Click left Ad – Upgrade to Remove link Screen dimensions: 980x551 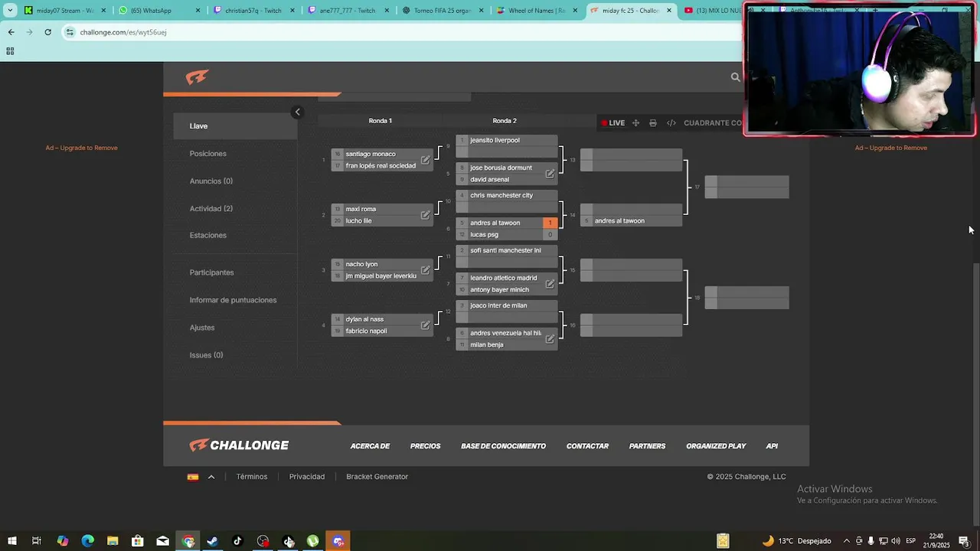coord(81,148)
